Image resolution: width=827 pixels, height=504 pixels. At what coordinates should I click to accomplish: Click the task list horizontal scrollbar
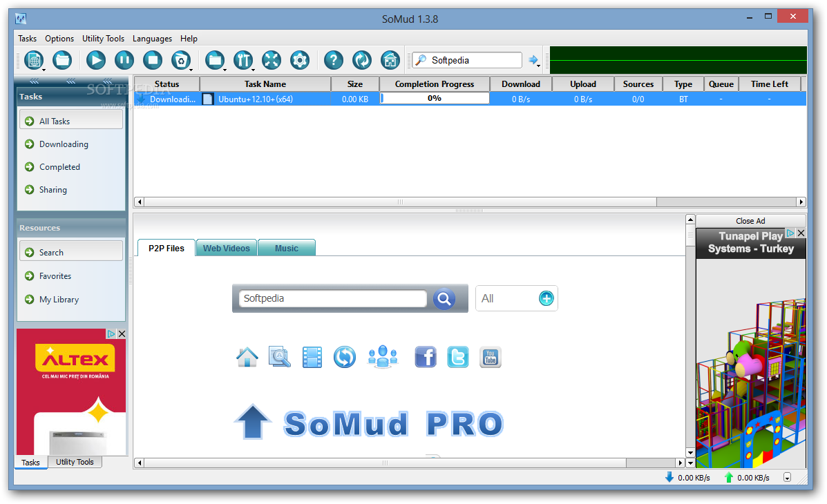(400, 202)
